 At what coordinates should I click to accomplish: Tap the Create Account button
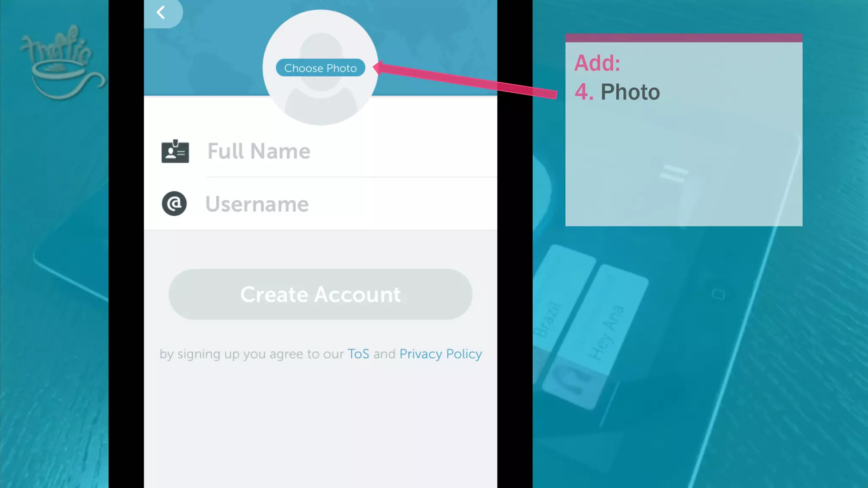pos(320,294)
